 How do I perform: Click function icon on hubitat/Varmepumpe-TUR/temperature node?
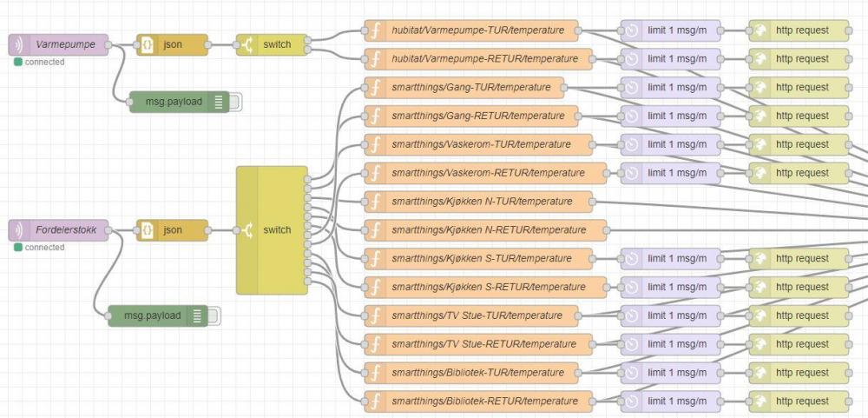375,30
